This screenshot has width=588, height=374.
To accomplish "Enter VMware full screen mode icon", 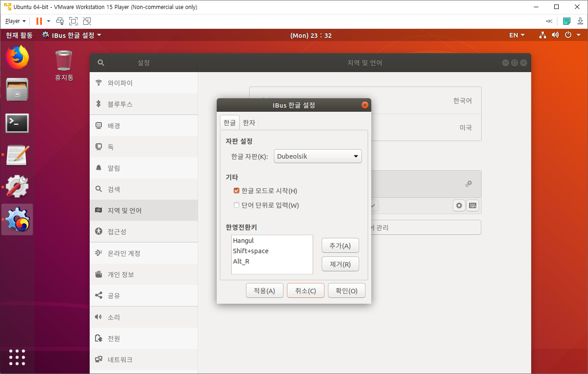I will click(x=73, y=21).
